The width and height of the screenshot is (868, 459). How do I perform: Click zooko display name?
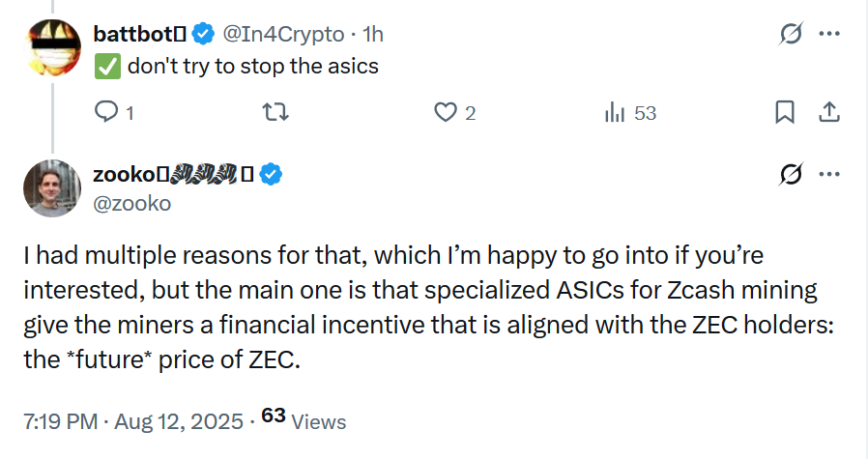[173, 174]
